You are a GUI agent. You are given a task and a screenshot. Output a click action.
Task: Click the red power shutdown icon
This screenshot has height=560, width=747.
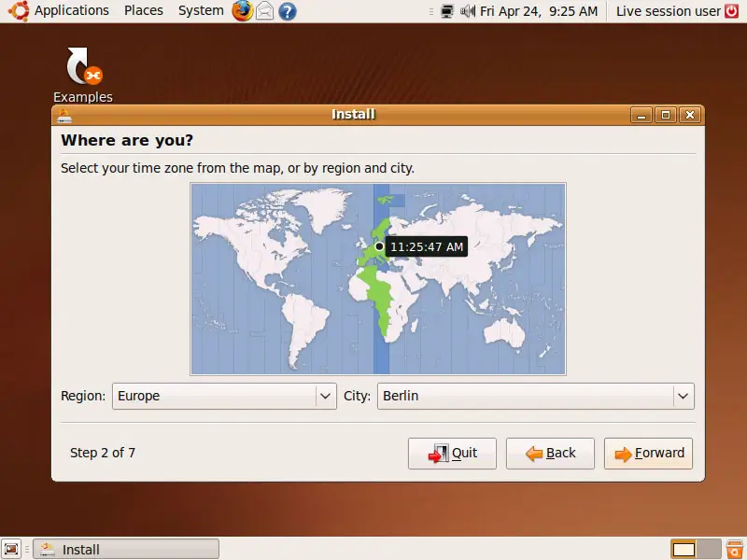(732, 11)
